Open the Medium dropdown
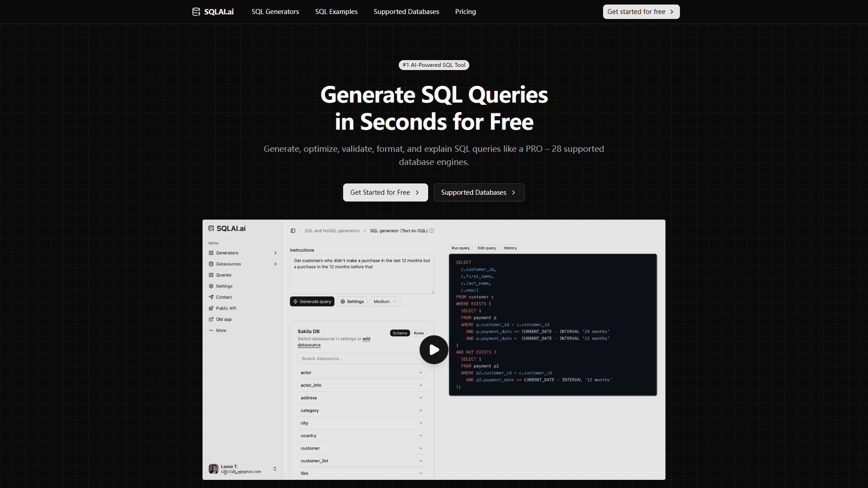Viewport: 868px width, 488px height. pos(385,301)
